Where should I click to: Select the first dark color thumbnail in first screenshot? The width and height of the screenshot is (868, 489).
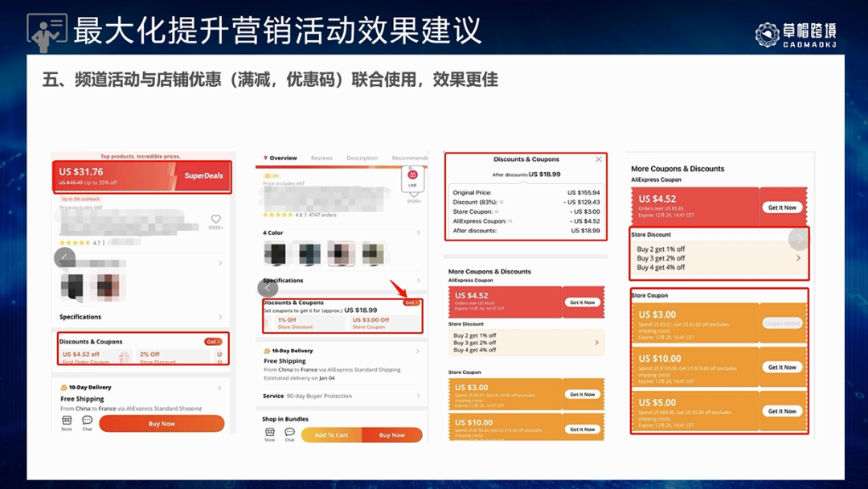point(72,286)
